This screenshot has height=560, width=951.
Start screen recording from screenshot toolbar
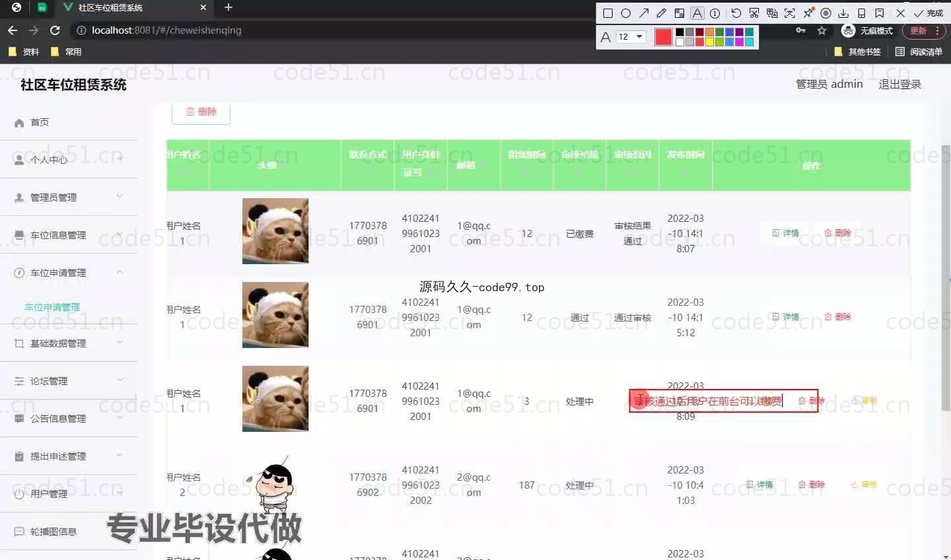pos(826,13)
